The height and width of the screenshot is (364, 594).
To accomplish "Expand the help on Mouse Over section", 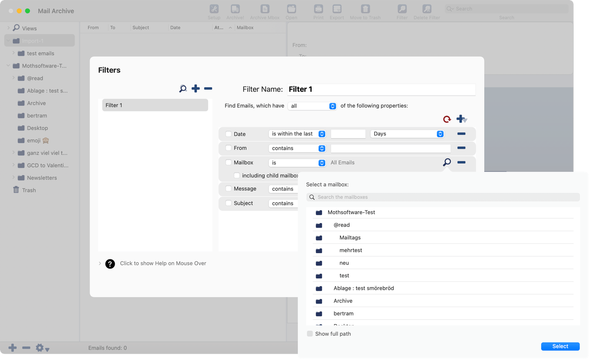I will (x=100, y=264).
